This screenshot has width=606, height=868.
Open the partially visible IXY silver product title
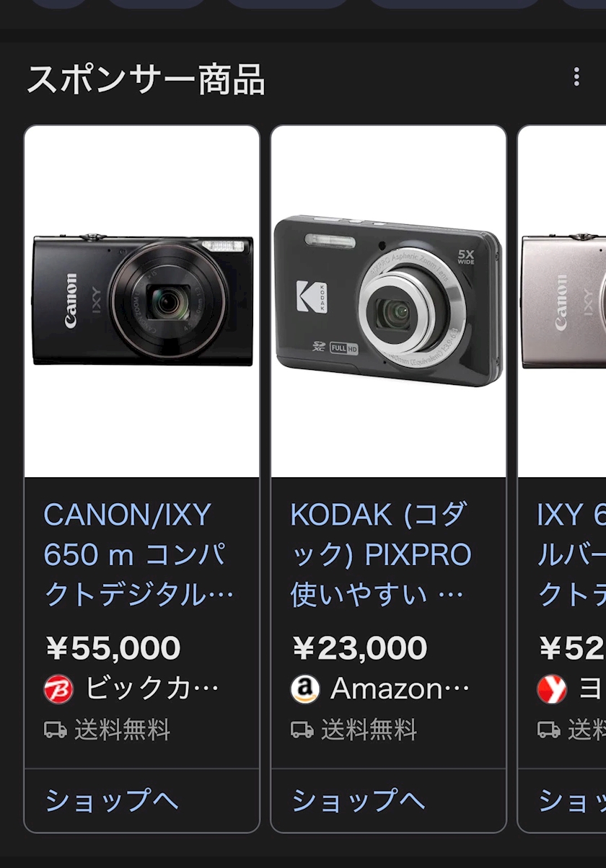pos(571,554)
